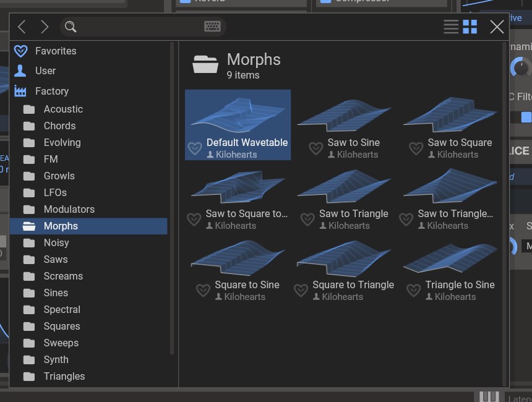Switch to grid view layout

coord(470,27)
